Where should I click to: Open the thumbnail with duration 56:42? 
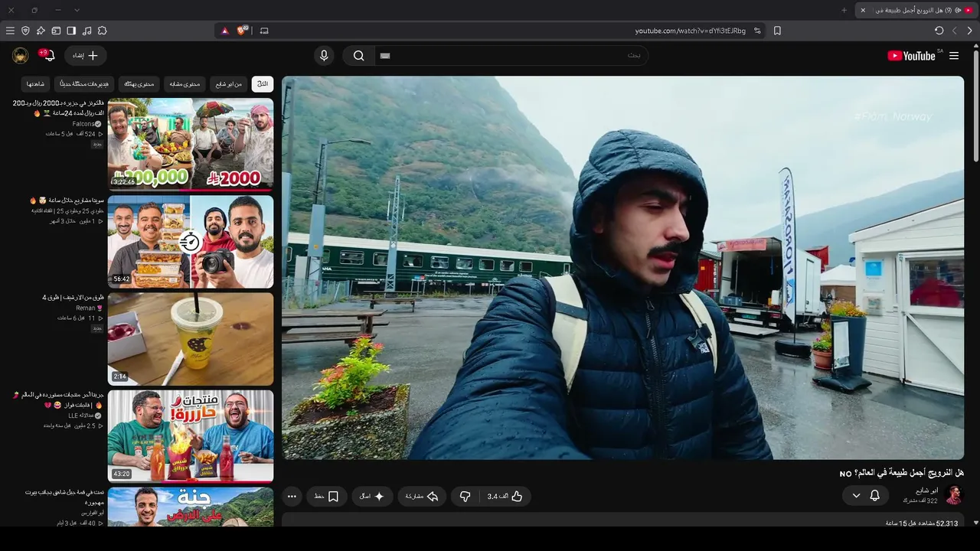191,242
